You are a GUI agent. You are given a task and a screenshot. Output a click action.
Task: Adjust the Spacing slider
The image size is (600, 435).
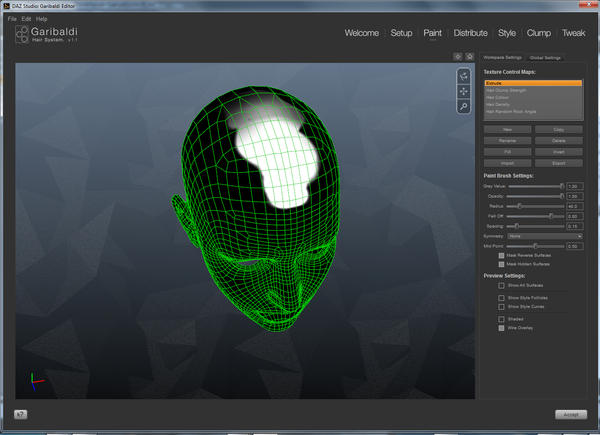pos(536,226)
